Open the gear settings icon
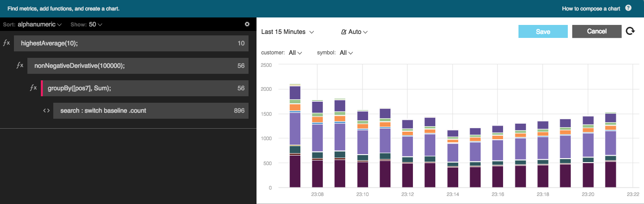Viewport: 644px width, 204px height. 247,24
